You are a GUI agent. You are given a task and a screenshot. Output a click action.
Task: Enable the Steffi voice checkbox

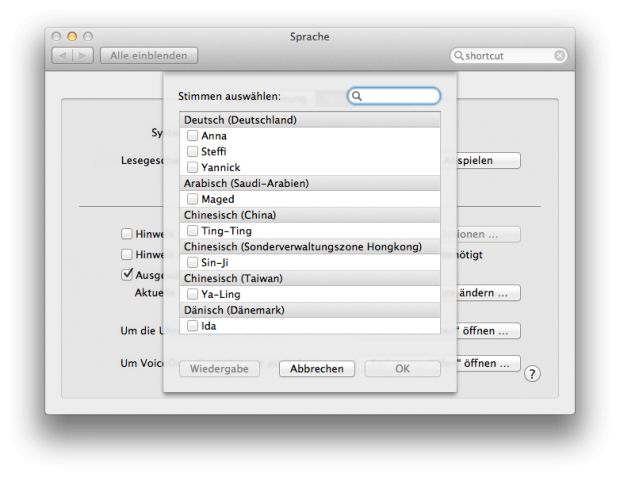193,151
